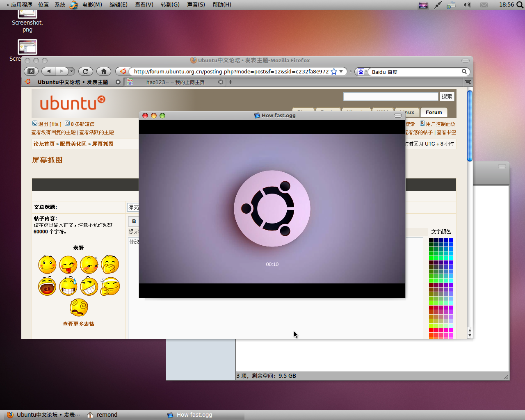Click 查看活跃的主题 link

pos(96,132)
